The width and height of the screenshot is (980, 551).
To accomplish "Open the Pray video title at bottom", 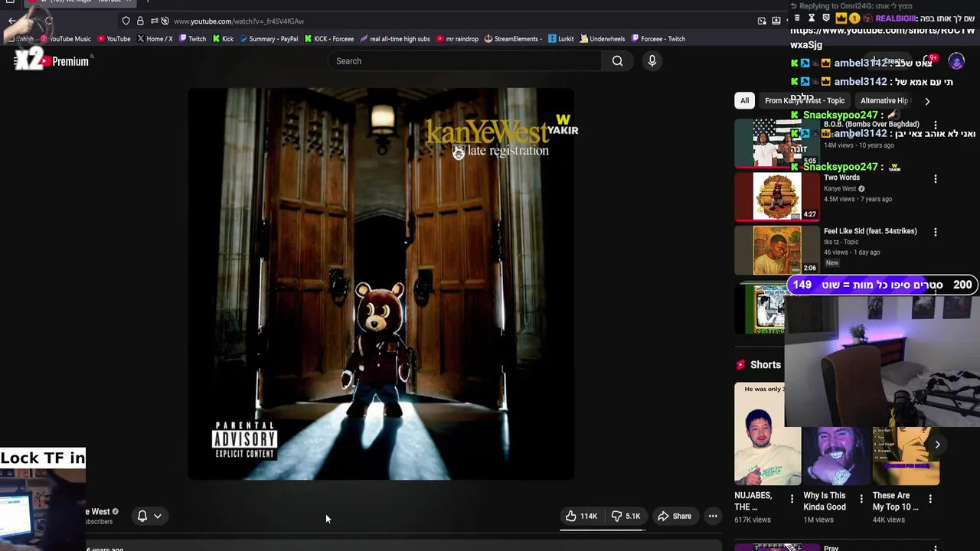I will [831, 547].
